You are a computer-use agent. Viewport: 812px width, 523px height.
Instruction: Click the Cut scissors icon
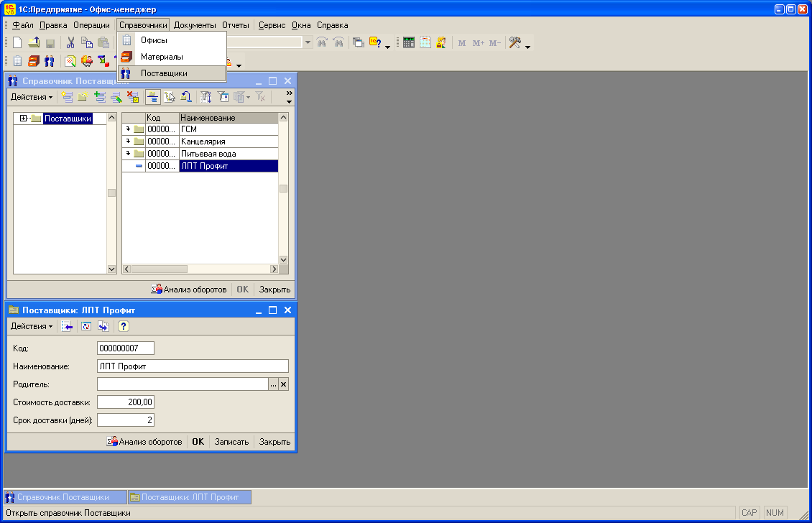point(70,42)
